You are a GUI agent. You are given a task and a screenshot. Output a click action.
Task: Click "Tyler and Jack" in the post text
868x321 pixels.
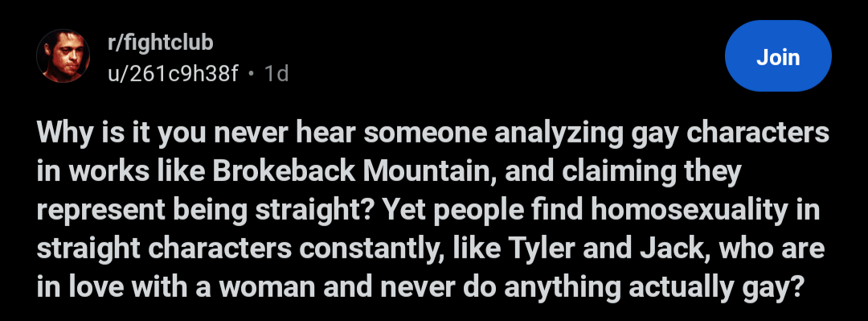click(600, 249)
